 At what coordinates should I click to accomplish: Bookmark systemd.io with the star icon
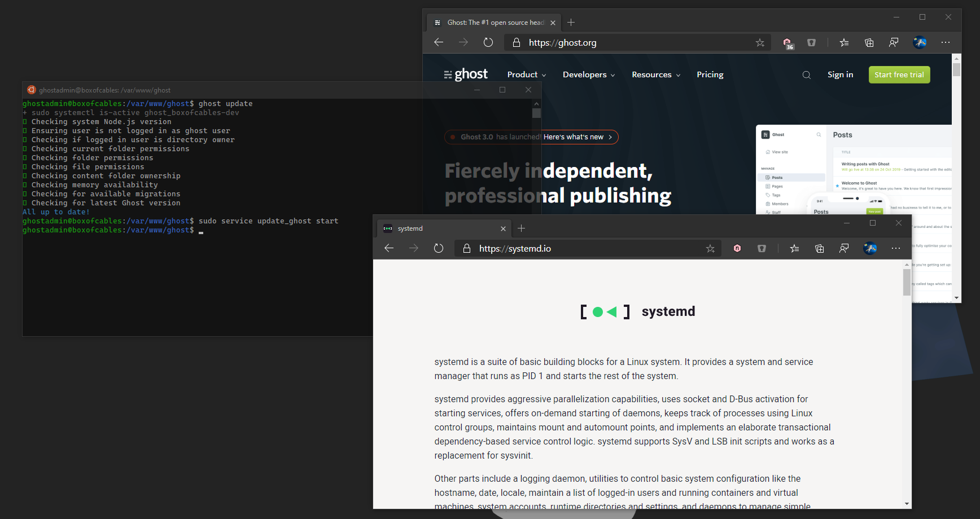coord(710,248)
